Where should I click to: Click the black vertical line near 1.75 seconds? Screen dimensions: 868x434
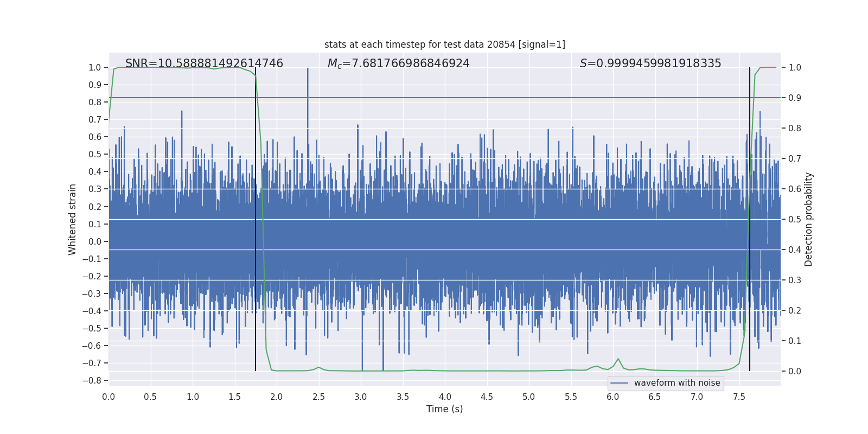pyautogui.click(x=256, y=219)
